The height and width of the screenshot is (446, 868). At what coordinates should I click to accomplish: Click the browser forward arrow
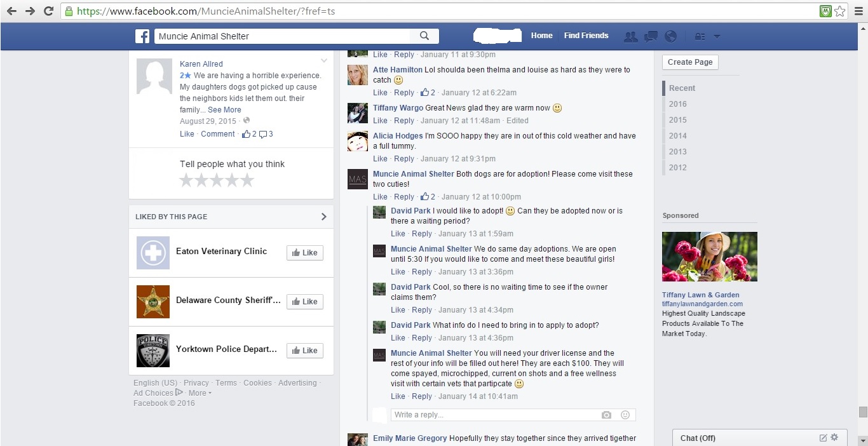tap(30, 11)
